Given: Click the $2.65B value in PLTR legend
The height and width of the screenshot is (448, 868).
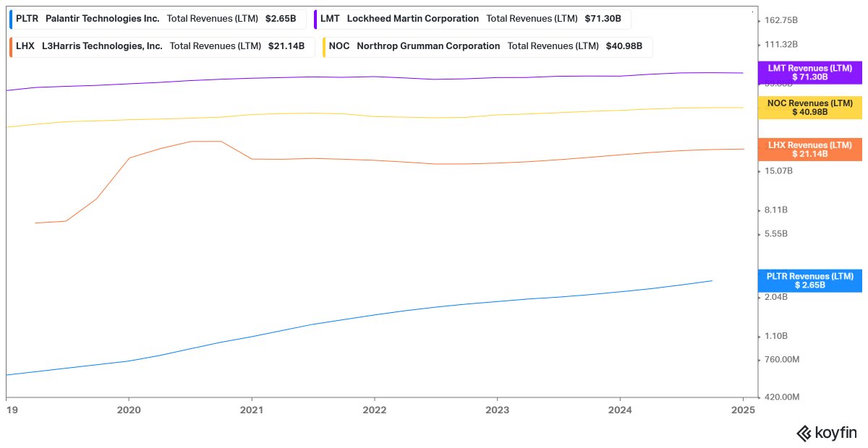Looking at the screenshot, I should click(281, 19).
